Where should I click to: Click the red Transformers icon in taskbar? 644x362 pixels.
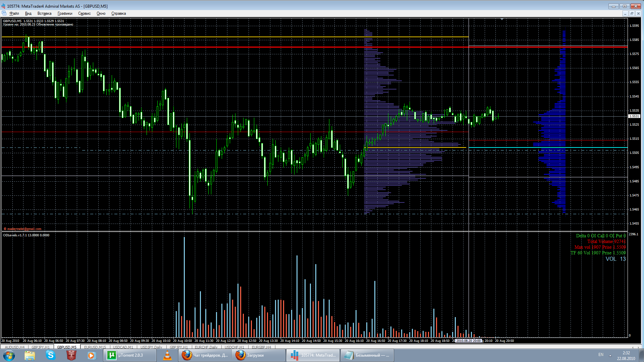[x=71, y=355]
